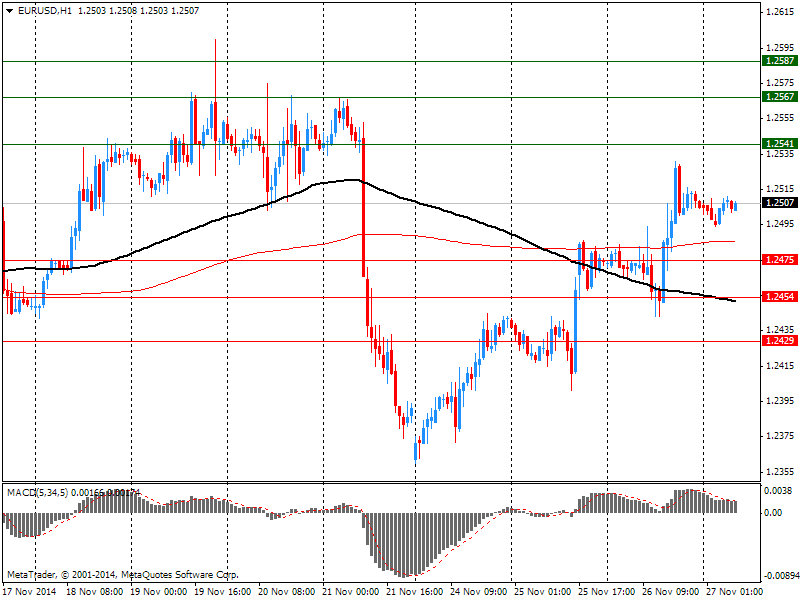The height and width of the screenshot is (600, 800).
Task: Select the red 1.2429 price level label
Action: pyautogui.click(x=779, y=341)
